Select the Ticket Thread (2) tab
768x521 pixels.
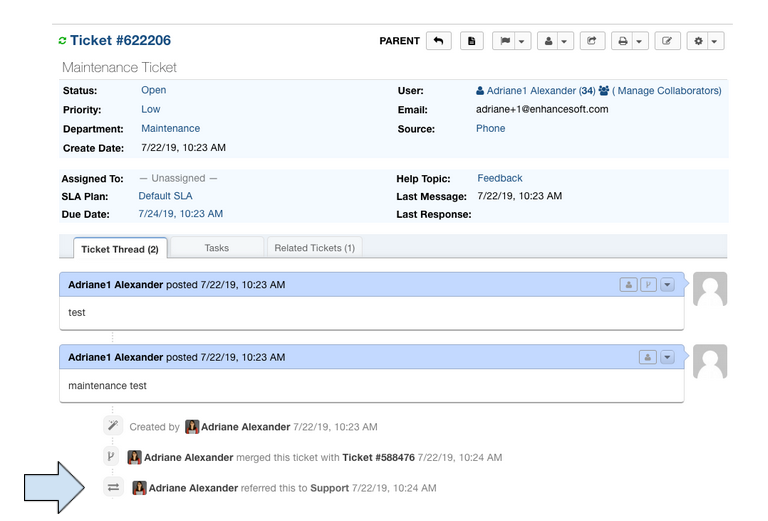tap(120, 249)
